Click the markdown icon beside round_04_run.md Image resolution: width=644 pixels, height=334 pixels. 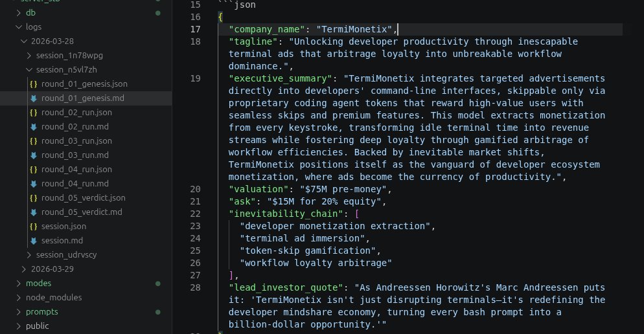[x=33, y=184]
